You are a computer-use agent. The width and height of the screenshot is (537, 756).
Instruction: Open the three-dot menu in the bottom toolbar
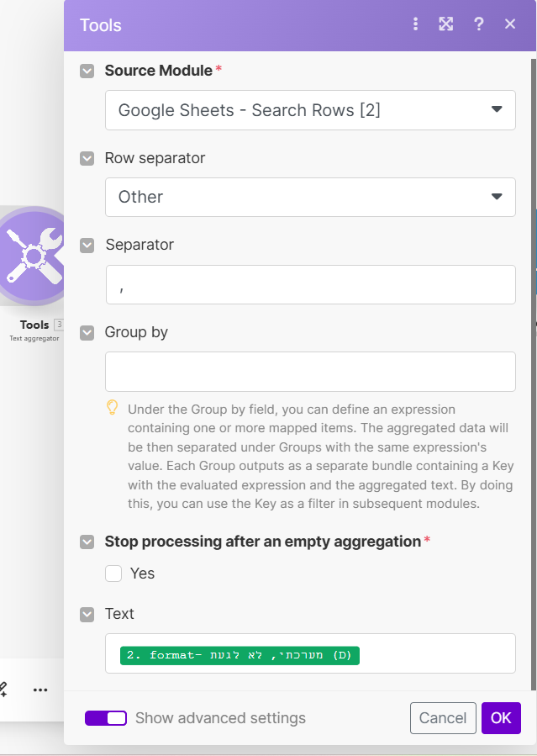coord(40,690)
